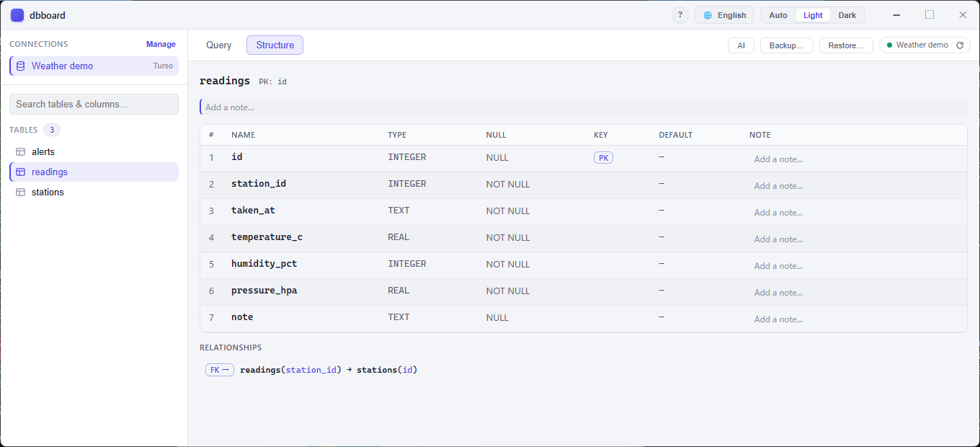Image resolution: width=980 pixels, height=447 pixels.
Task: Click the database icon beside Weather demo
Action: (x=20, y=66)
